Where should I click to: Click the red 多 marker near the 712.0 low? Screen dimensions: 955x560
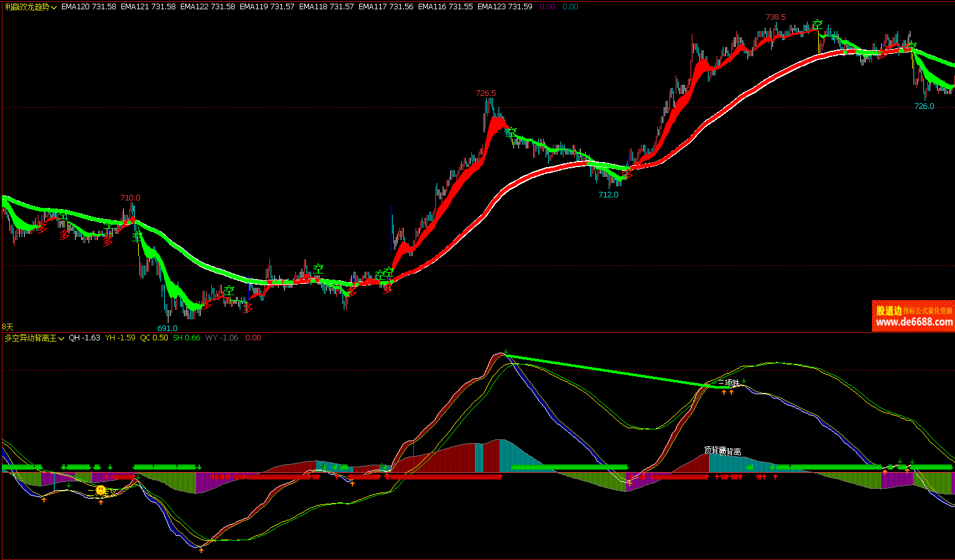click(x=627, y=175)
